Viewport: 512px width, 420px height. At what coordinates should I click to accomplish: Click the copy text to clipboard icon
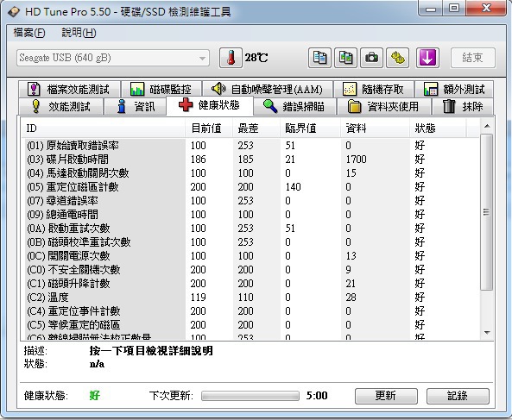coord(319,58)
